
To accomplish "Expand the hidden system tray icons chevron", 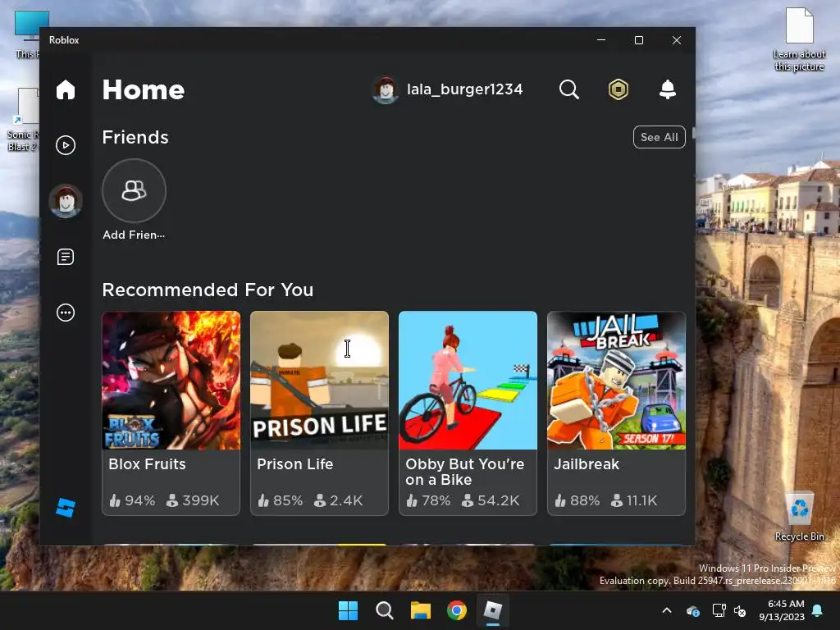I will 667,610.
